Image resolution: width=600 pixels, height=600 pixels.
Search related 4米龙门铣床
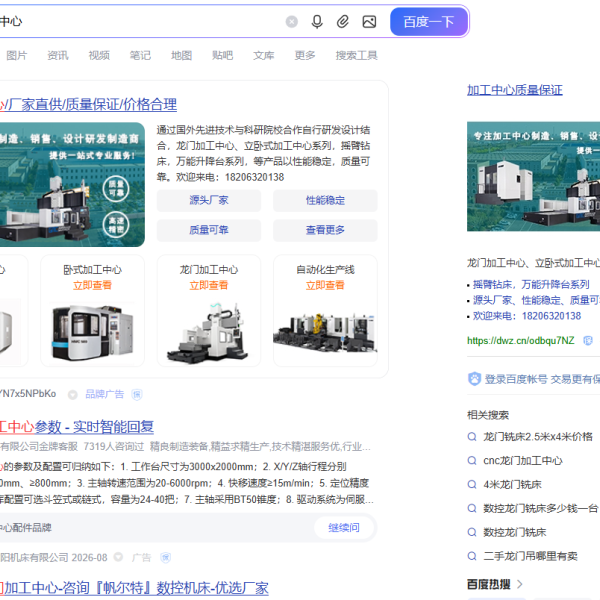click(512, 484)
